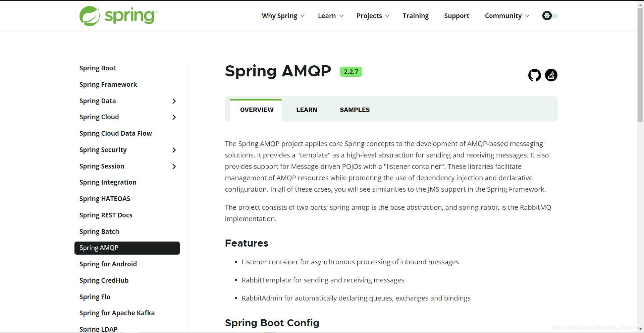Go to Spring Batch
Viewport: 644px width, 333px height.
(x=99, y=231)
